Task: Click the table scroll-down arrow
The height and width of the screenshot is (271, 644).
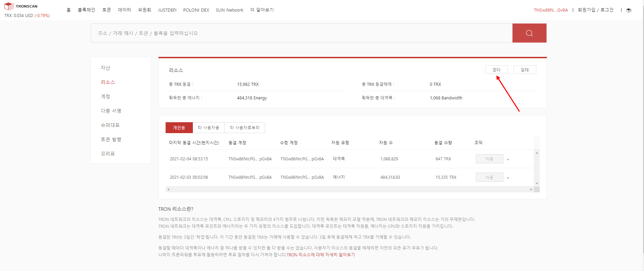Action: click(x=537, y=184)
